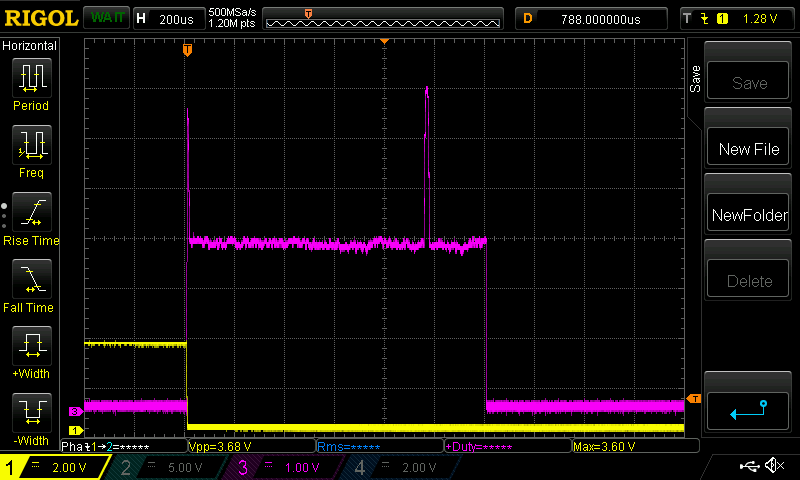This screenshot has height=480, width=800.
Task: Open the Horizontal measurement menu header
Action: point(30,46)
